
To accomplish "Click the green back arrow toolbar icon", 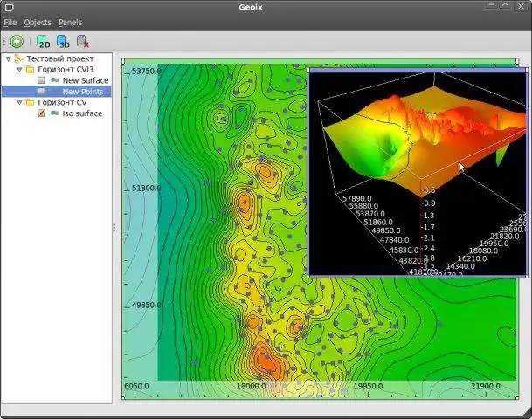I will [x=17, y=41].
